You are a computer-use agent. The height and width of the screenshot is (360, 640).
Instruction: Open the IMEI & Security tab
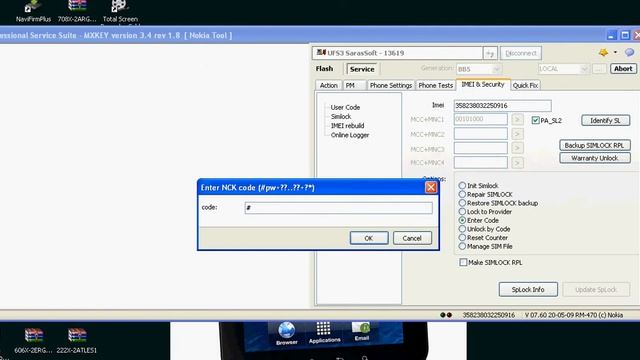[x=483, y=84]
